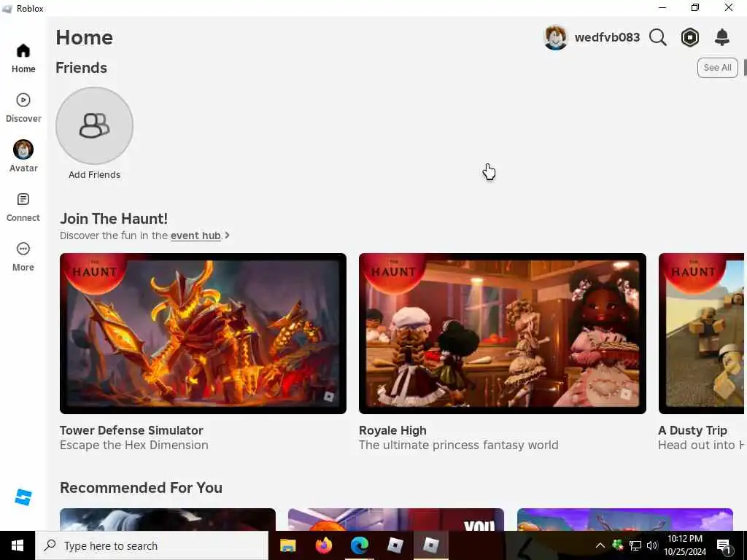Open the Avatar editor from sidebar
The width and height of the screenshot is (747, 560).
click(23, 157)
